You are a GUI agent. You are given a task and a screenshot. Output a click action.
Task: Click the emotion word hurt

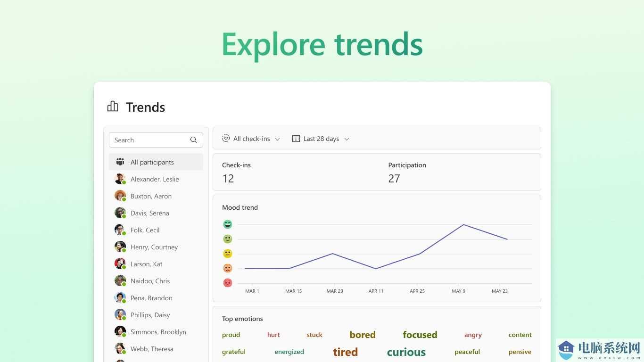[273, 335]
